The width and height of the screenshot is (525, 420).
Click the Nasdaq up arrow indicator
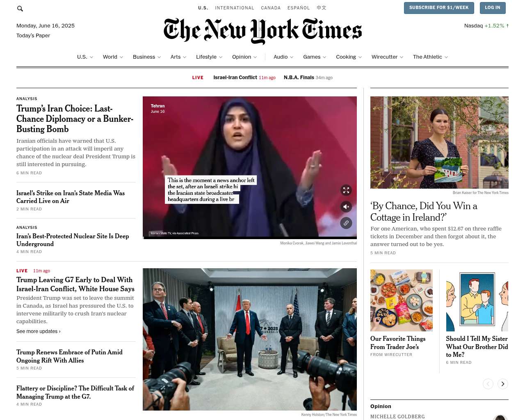[x=507, y=25]
